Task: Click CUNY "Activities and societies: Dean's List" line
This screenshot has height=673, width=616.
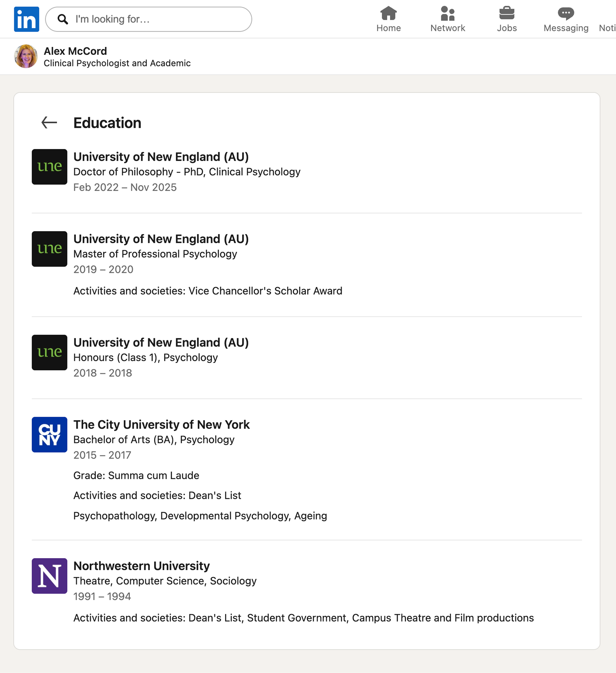Action: (157, 495)
